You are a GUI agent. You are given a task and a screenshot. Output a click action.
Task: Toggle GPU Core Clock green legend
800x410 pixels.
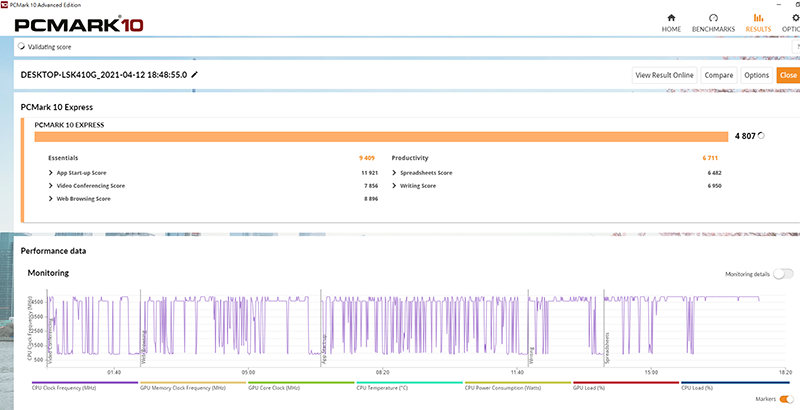pyautogui.click(x=301, y=385)
